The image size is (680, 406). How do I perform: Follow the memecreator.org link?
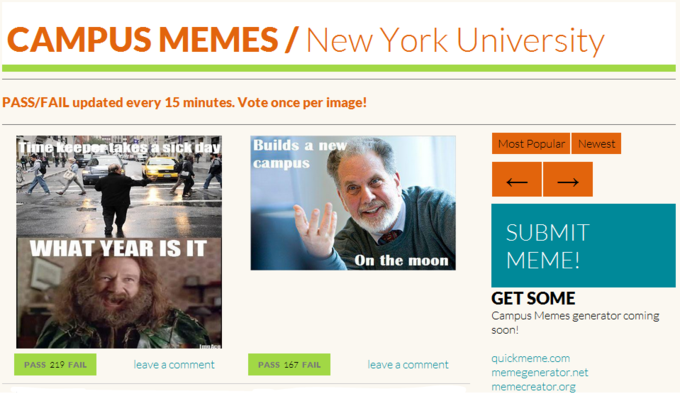(533, 386)
